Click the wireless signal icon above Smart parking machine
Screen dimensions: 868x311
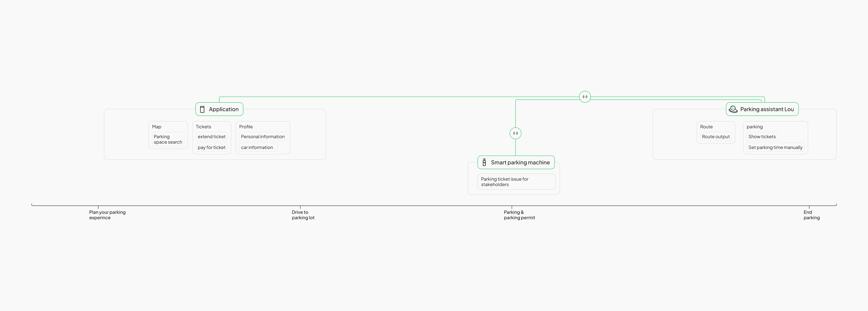[x=515, y=133]
